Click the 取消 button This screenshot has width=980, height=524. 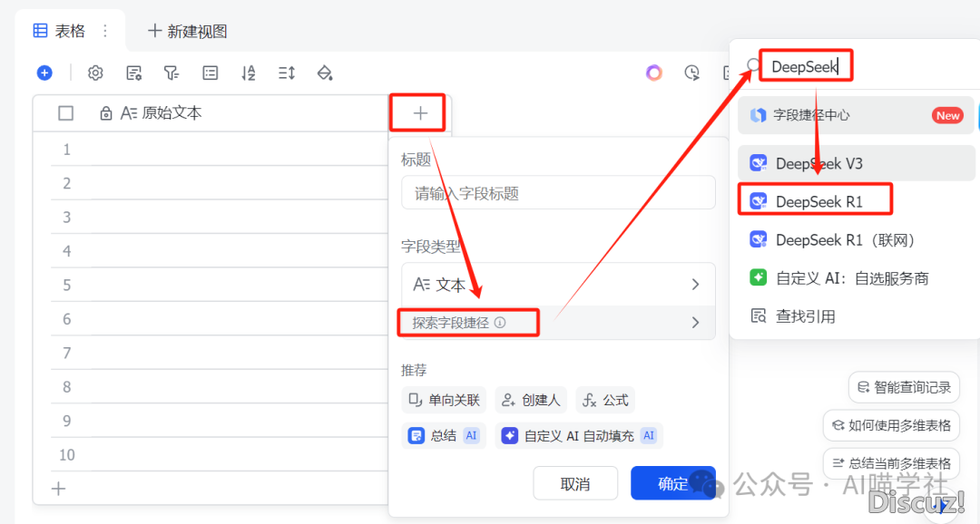tap(575, 483)
